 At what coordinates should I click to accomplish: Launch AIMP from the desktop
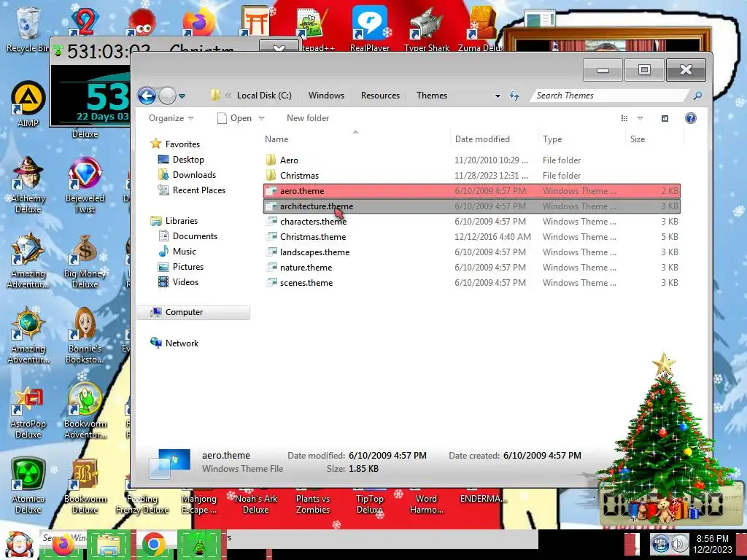[x=28, y=104]
